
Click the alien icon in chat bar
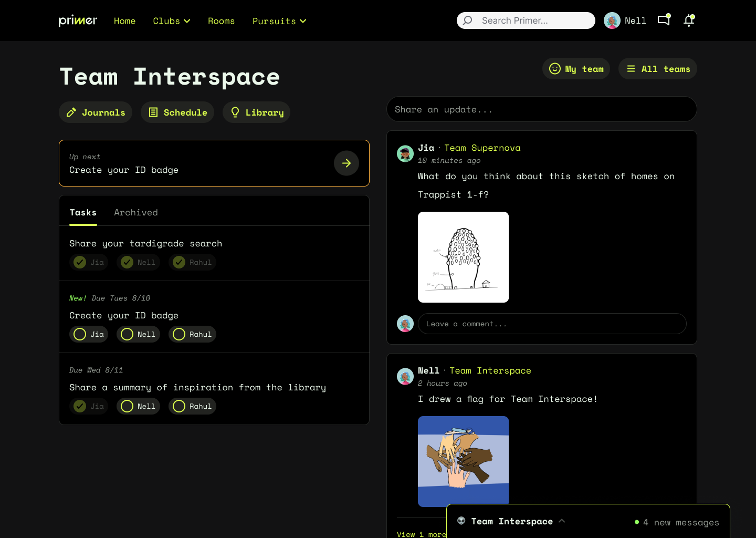tap(461, 521)
